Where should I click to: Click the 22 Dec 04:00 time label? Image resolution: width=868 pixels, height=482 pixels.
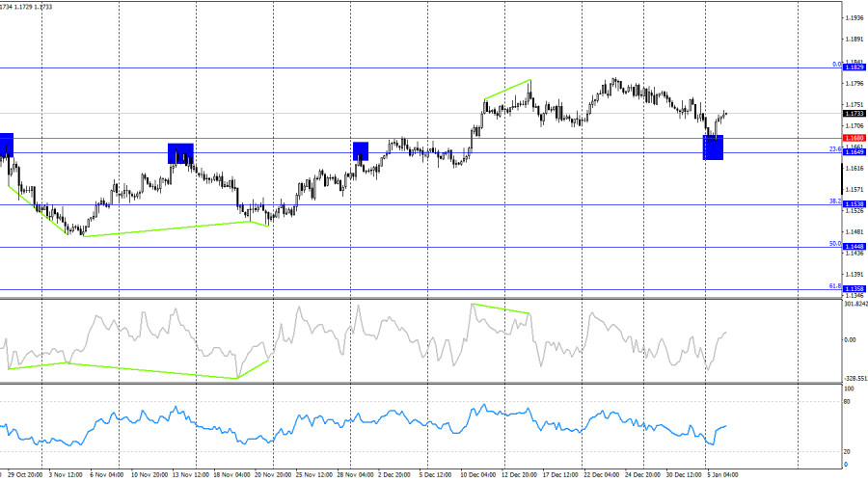pos(602,475)
